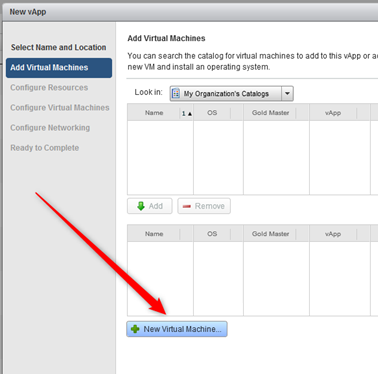This screenshot has width=378, height=374.
Task: Click the Remove button
Action: tap(204, 206)
